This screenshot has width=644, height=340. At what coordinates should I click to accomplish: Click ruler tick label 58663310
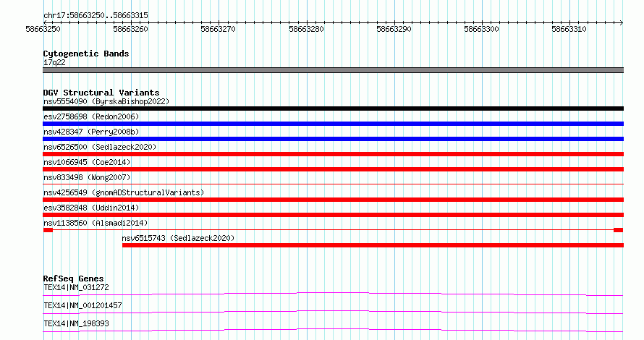[569, 29]
